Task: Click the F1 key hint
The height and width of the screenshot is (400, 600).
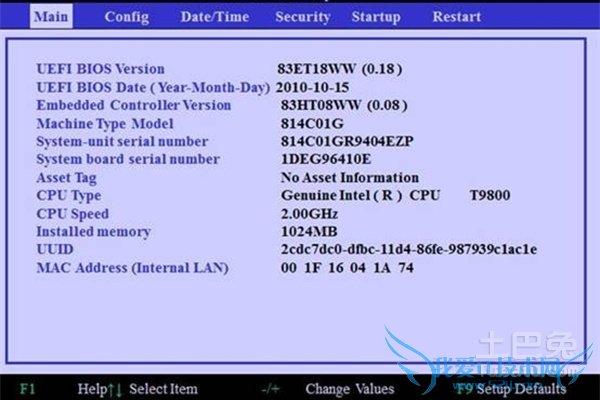Action: 27,389
